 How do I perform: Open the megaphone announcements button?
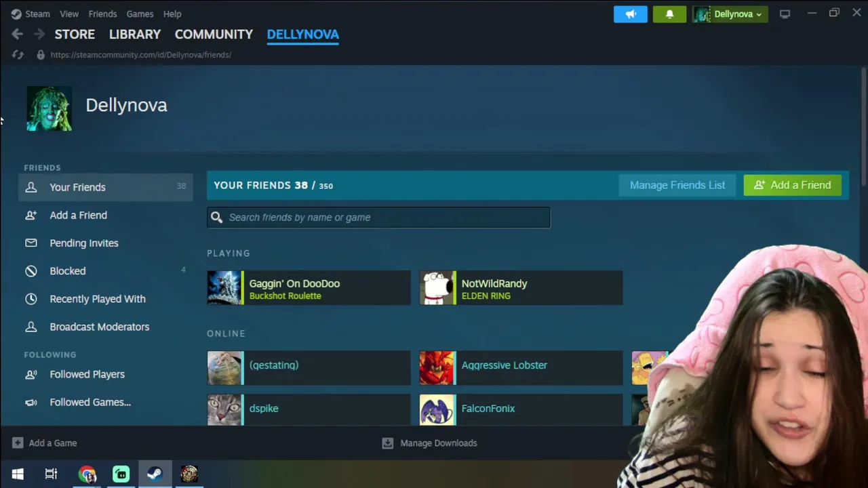631,14
